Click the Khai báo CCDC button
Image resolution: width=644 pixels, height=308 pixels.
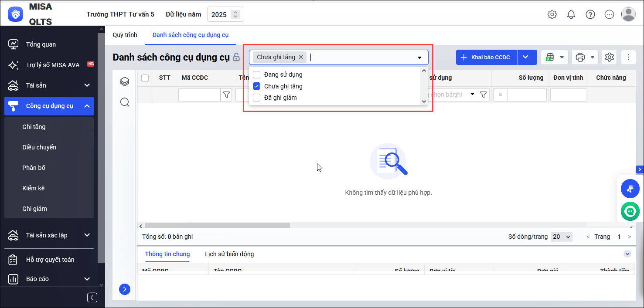click(487, 57)
